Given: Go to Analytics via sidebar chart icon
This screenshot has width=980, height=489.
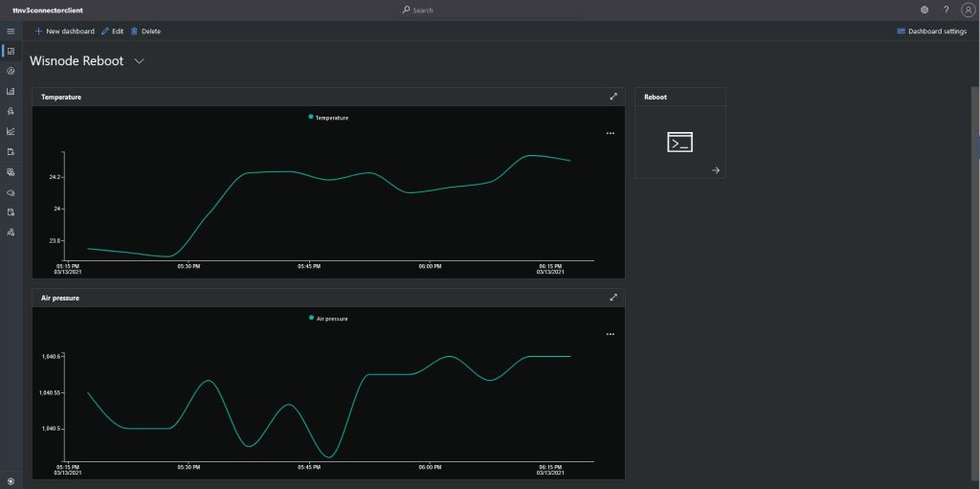Looking at the screenshot, I should (11, 131).
